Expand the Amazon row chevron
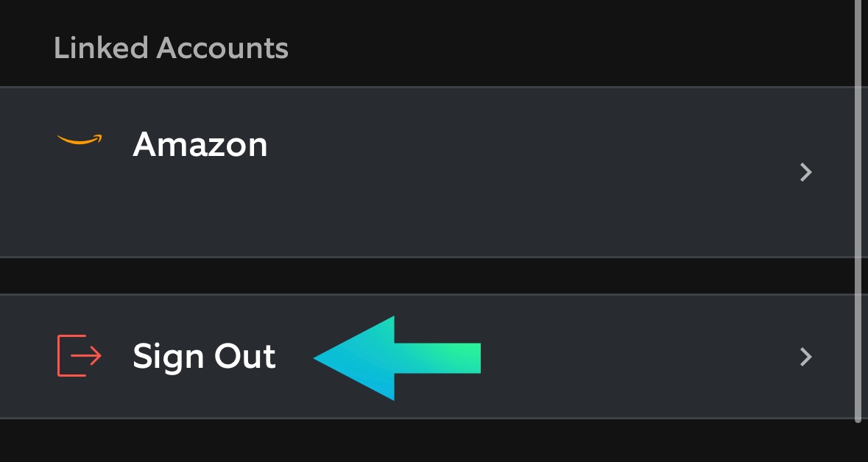868x462 pixels. pyautogui.click(x=806, y=172)
